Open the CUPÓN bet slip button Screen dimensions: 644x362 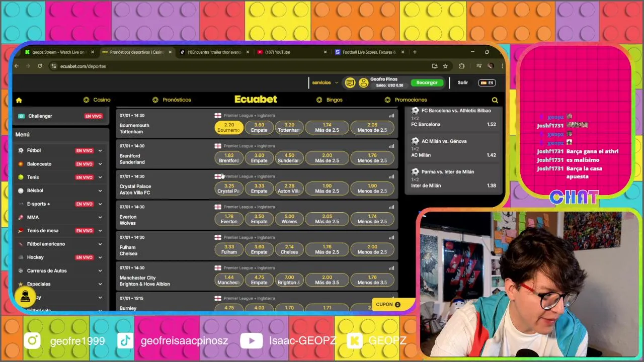394,305
